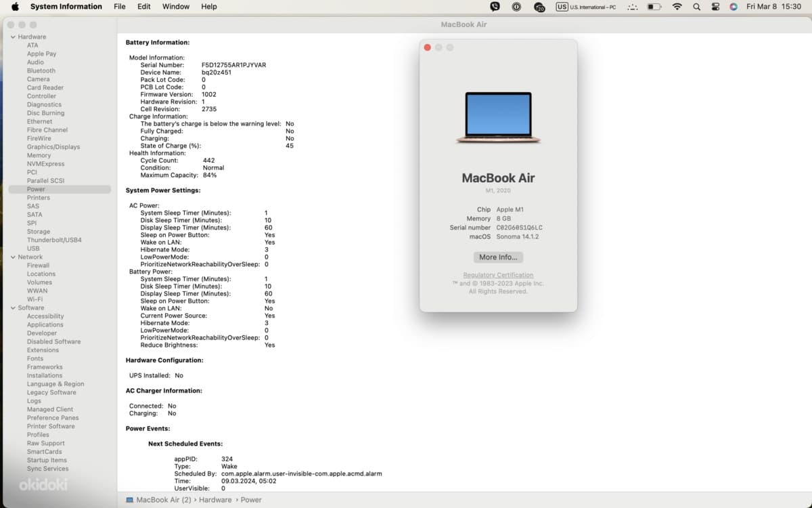Click Hardware in the path bar
The image size is (812, 508).
point(215,500)
